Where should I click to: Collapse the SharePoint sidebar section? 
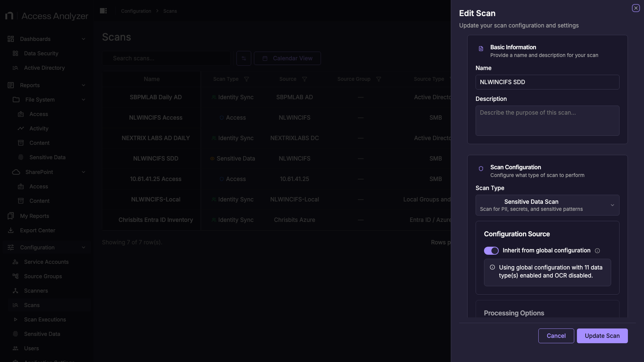[84, 172]
